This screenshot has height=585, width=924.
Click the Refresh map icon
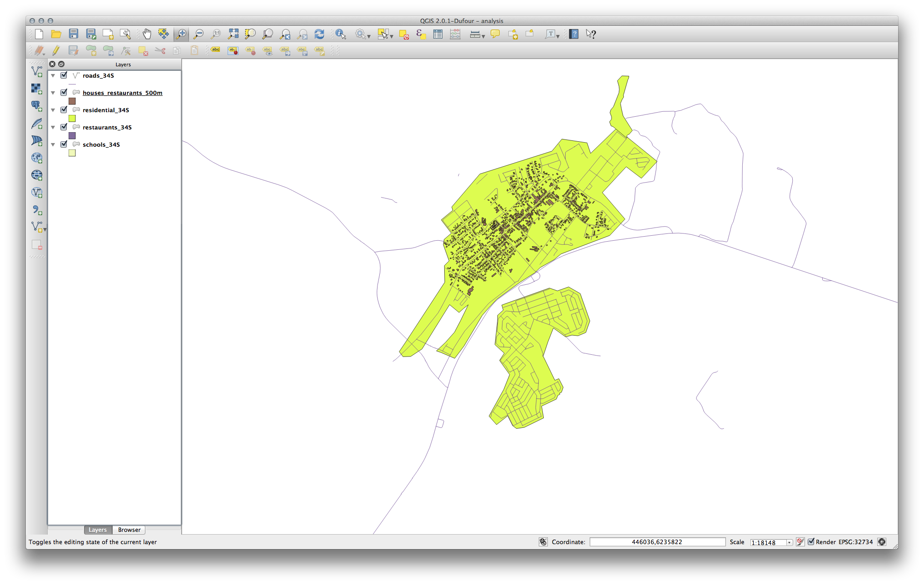point(319,34)
